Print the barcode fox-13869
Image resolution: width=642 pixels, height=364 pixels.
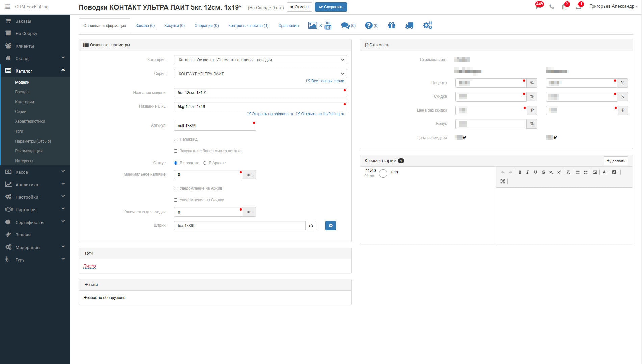click(311, 226)
